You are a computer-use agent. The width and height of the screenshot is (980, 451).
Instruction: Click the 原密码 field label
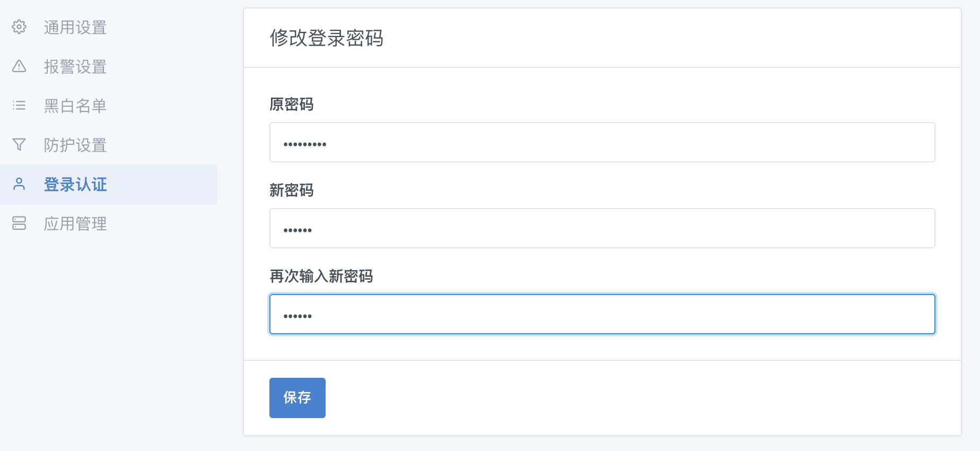pyautogui.click(x=291, y=105)
